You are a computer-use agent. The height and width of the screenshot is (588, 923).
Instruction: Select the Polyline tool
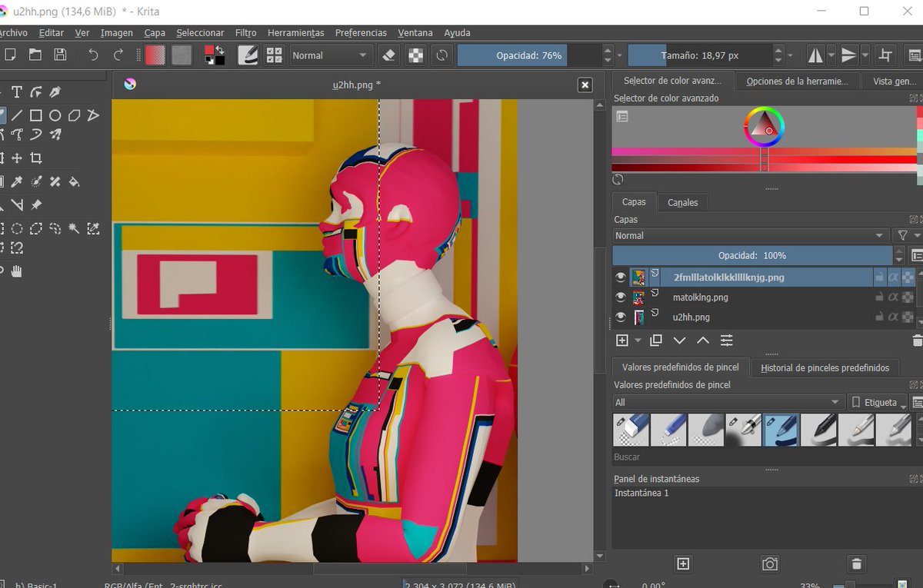point(93,115)
